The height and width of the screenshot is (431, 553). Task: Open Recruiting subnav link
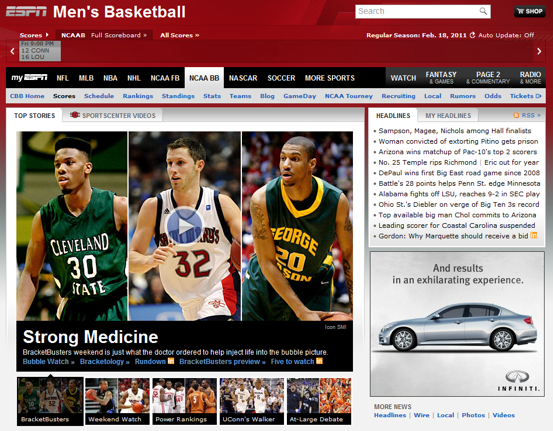[x=398, y=96]
